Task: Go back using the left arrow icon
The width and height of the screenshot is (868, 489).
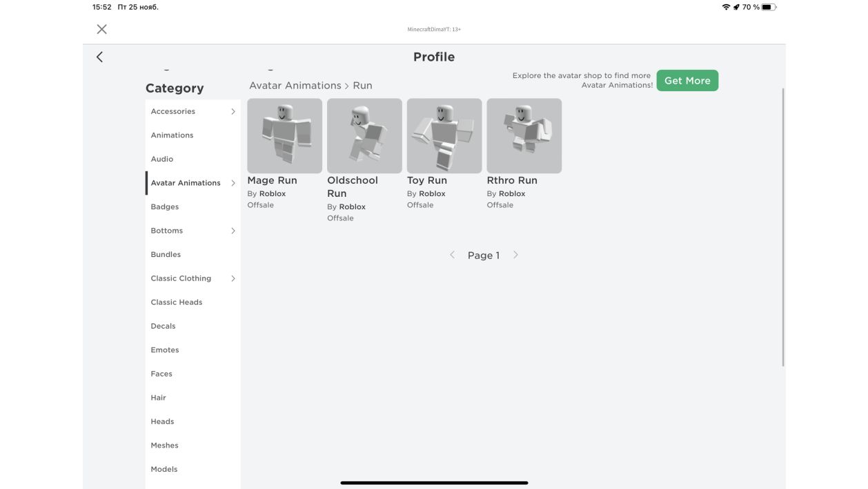Action: (x=99, y=57)
